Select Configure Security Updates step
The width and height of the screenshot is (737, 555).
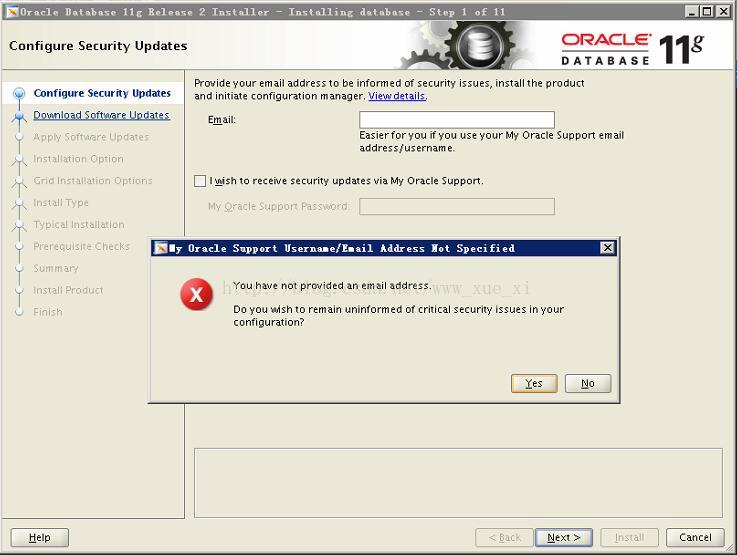pos(102,93)
